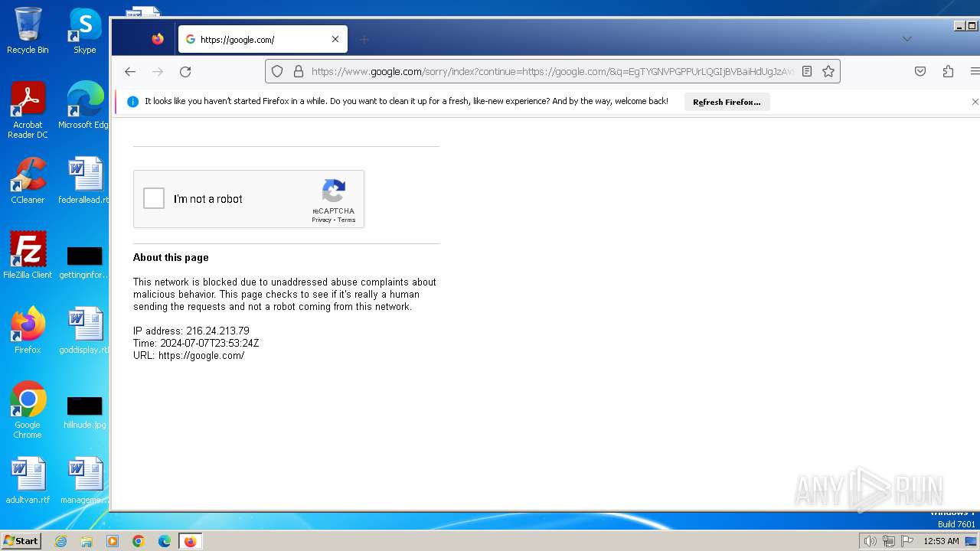The image size is (980, 551).
Task: Click the site security padlock icon
Action: 299,71
